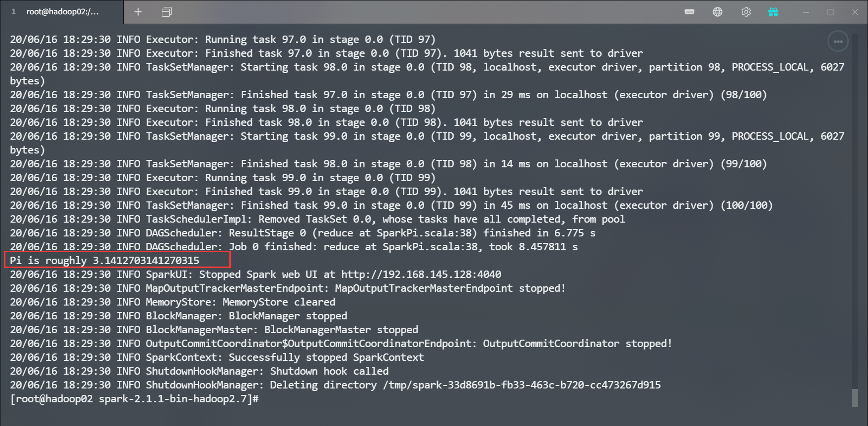Maximize the terminal window
This screenshot has width=868, height=426.
click(x=831, y=12)
